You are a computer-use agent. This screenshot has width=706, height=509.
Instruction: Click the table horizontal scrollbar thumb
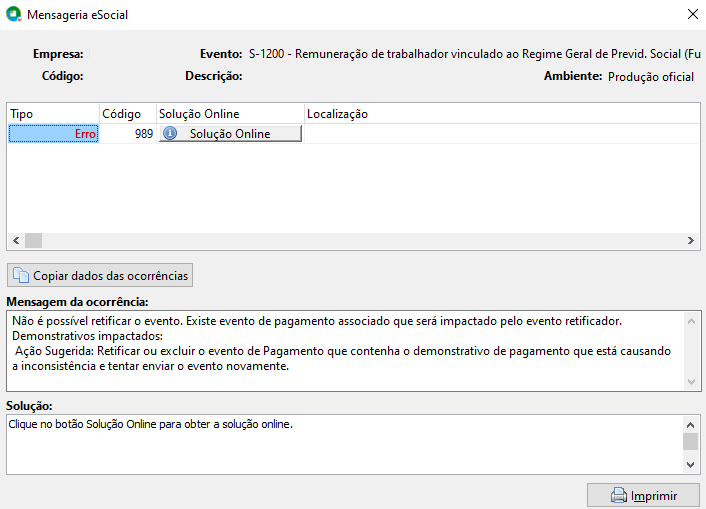pyautogui.click(x=33, y=241)
